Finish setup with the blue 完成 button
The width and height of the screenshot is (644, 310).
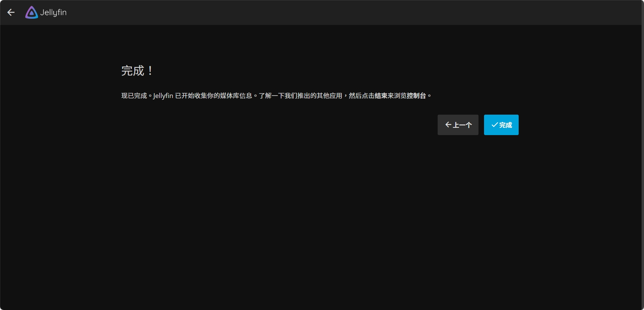point(501,125)
